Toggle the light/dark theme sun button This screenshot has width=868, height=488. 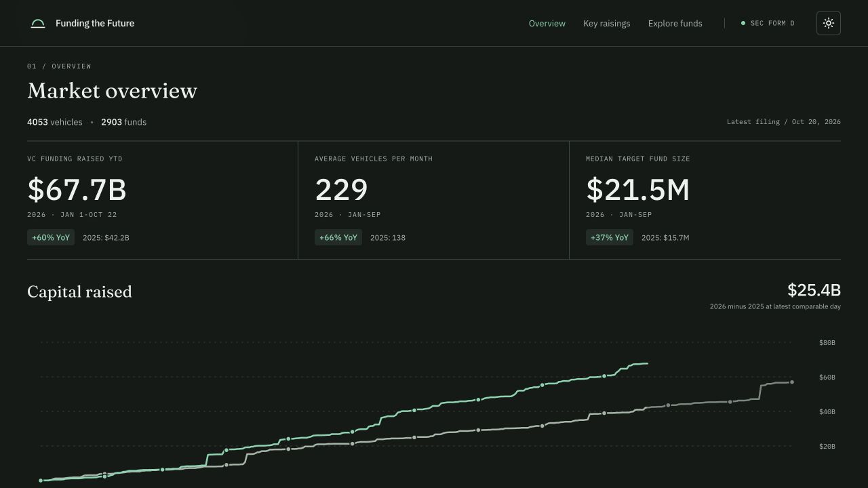[x=829, y=23]
